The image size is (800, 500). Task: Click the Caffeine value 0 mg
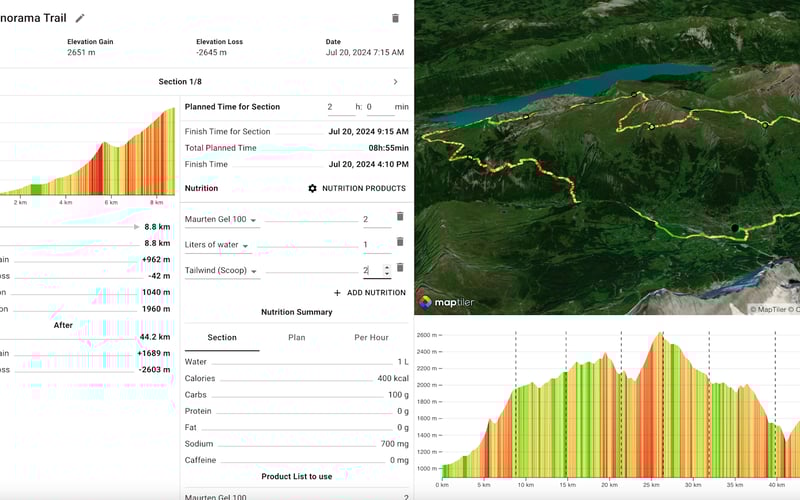coord(399,460)
